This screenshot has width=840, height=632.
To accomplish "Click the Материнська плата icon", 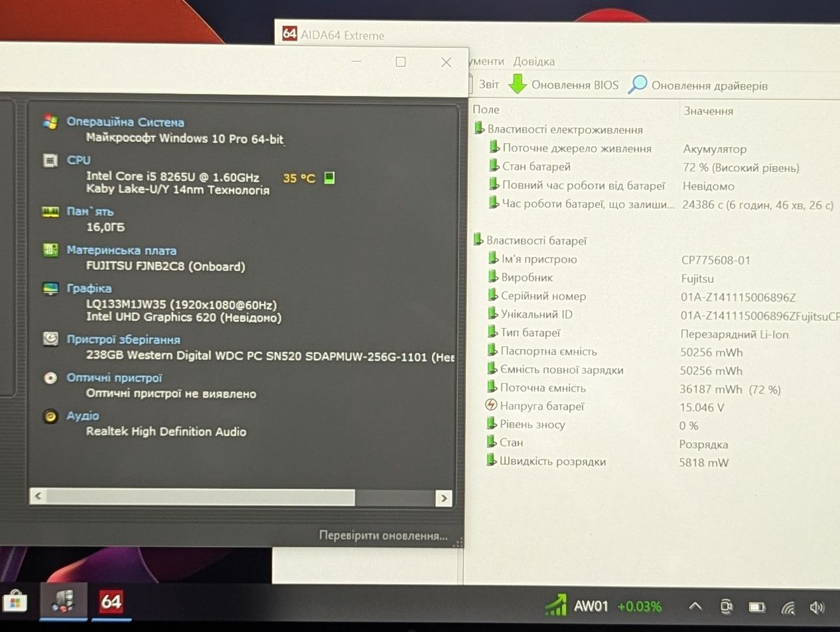I will [51, 250].
